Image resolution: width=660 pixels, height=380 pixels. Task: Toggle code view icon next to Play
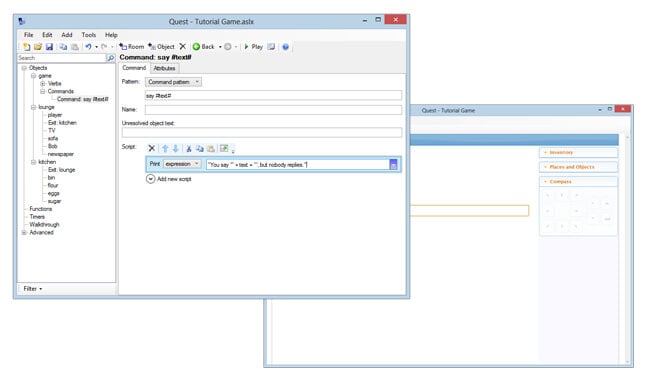tap(271, 47)
